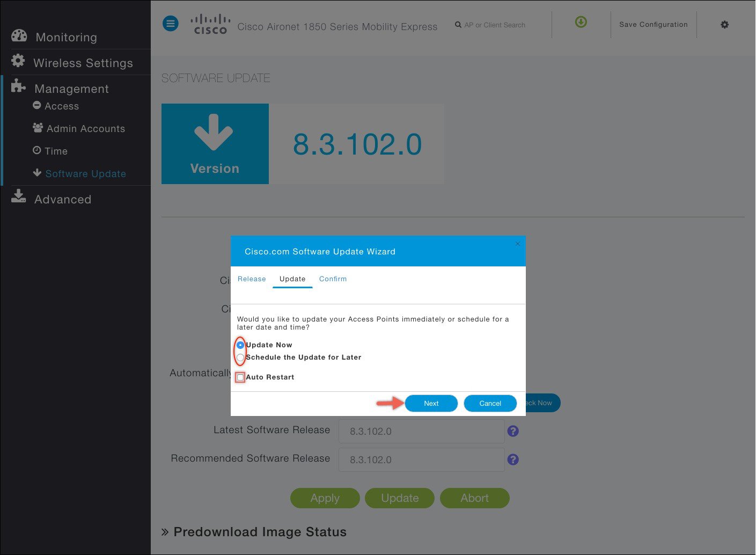Screen dimensions: 756x555
Task: Click the Recommended Software Release field
Action: (422, 459)
